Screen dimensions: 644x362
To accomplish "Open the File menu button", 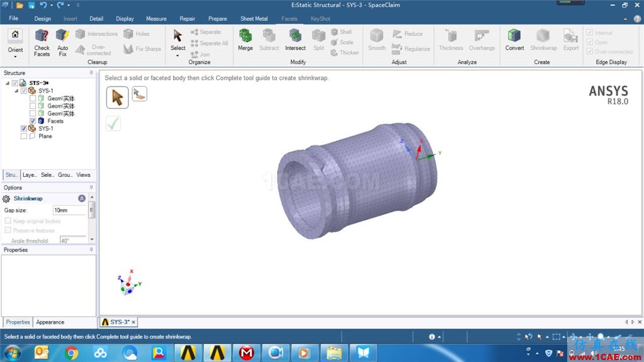I will click(14, 18).
